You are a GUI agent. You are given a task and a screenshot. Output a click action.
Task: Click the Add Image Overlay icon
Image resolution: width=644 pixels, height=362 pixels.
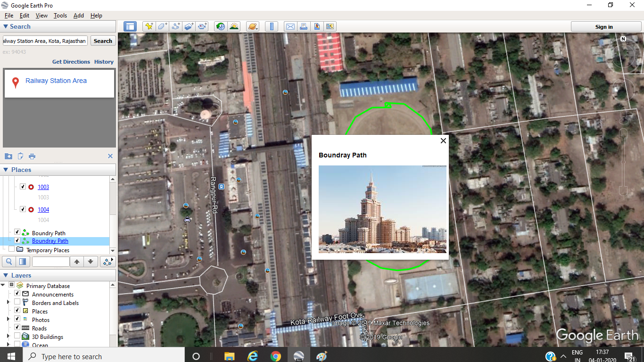tap(189, 26)
